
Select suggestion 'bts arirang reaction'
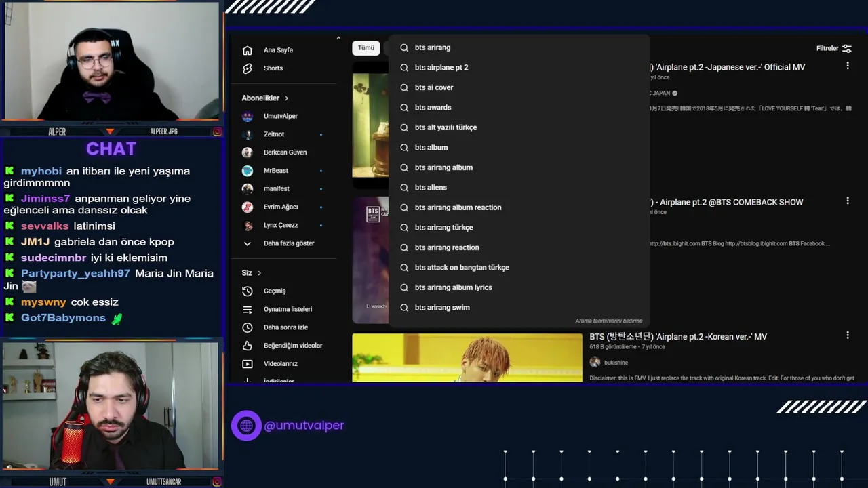tap(519, 247)
